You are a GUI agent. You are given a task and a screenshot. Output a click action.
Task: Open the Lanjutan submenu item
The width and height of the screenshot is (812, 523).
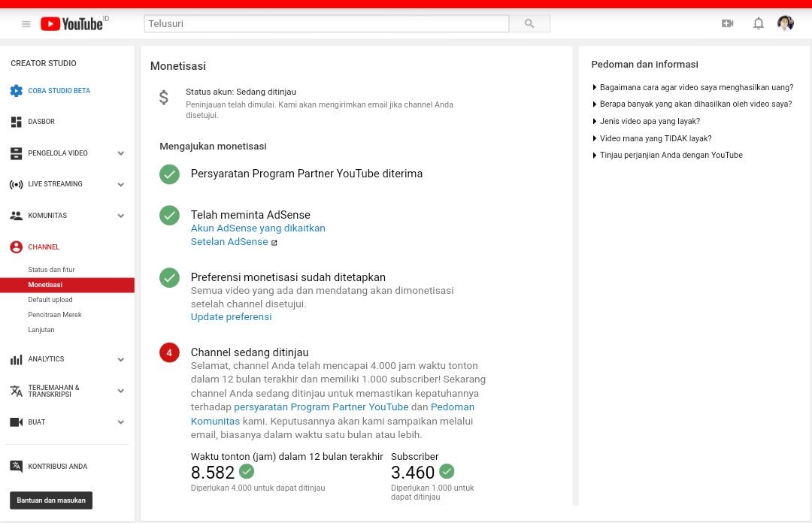click(x=41, y=330)
